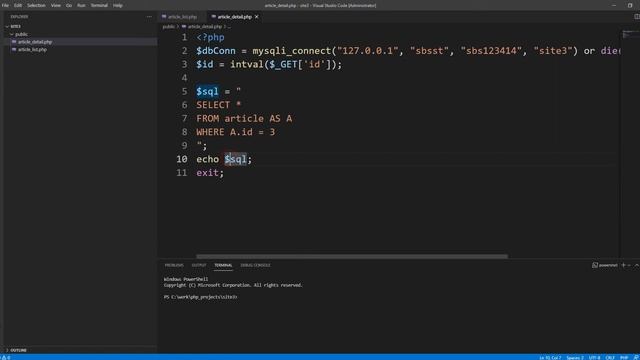Click the powershell terminal label
The height and width of the screenshot is (360, 640).
(605, 265)
